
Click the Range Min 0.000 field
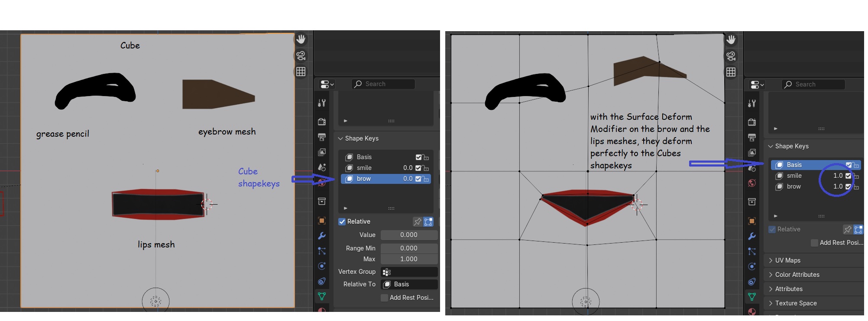point(409,248)
